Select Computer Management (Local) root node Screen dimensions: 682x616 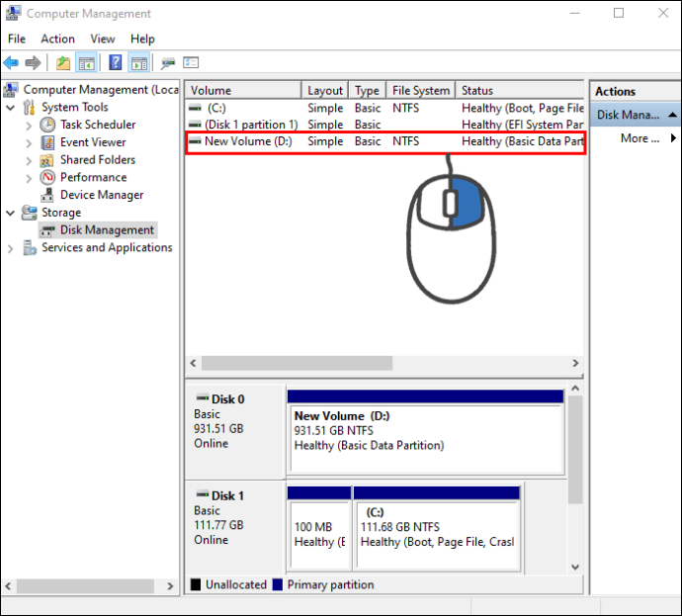[x=101, y=90]
